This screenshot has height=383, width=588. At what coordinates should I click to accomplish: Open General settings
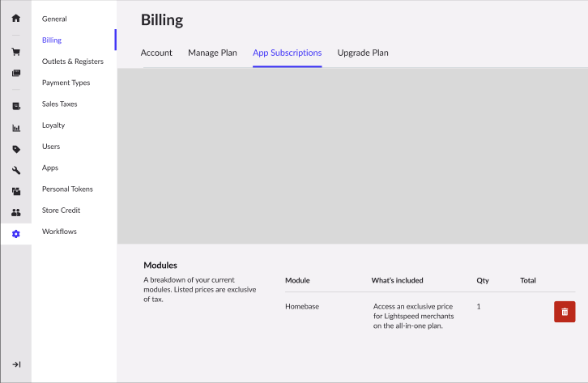(x=54, y=19)
